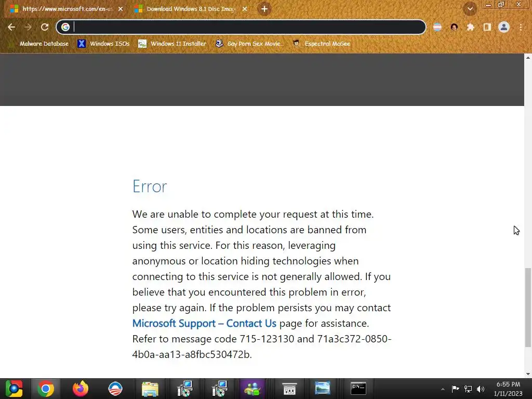Close the microsoft.com/en-us tab
532x399 pixels.
pos(121,9)
